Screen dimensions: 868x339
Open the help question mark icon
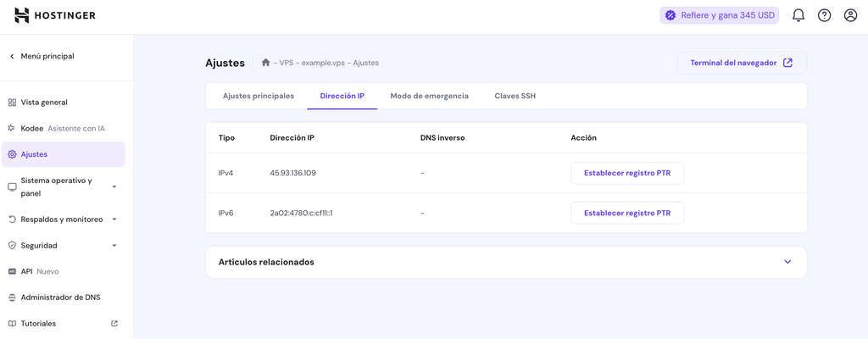click(x=824, y=15)
